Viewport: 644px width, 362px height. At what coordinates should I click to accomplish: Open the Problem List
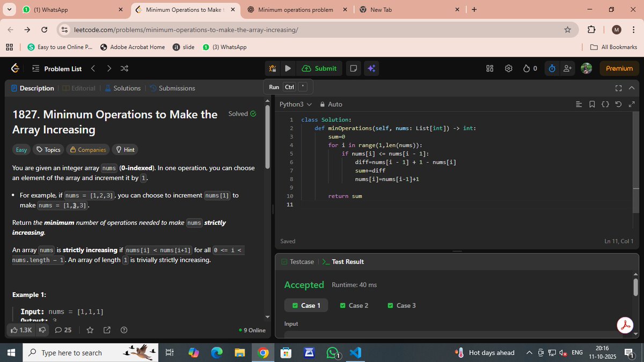point(57,69)
